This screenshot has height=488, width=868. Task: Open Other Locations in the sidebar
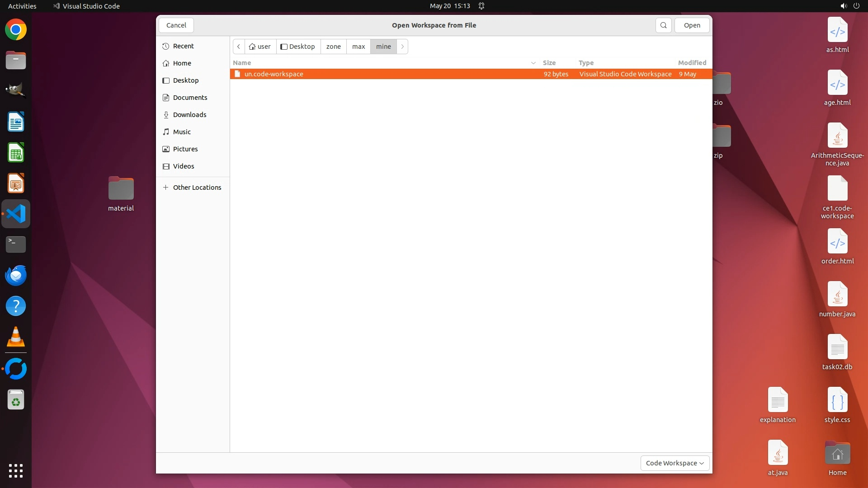[x=197, y=188]
